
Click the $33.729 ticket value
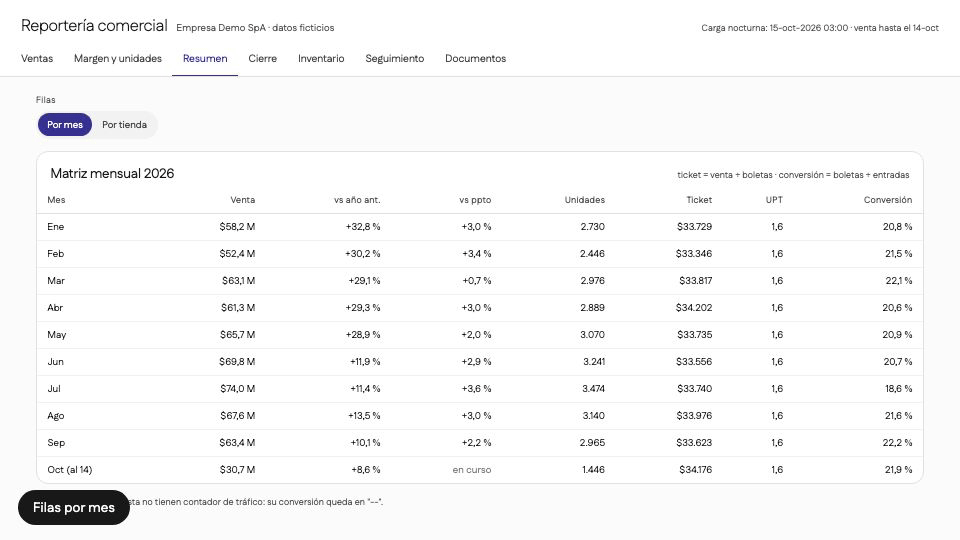[694, 227]
